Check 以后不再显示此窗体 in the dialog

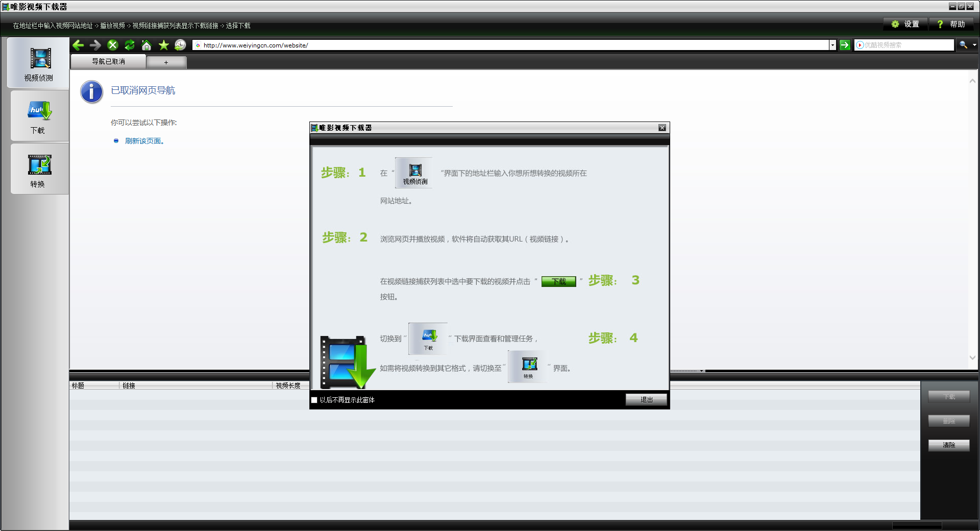(x=314, y=400)
